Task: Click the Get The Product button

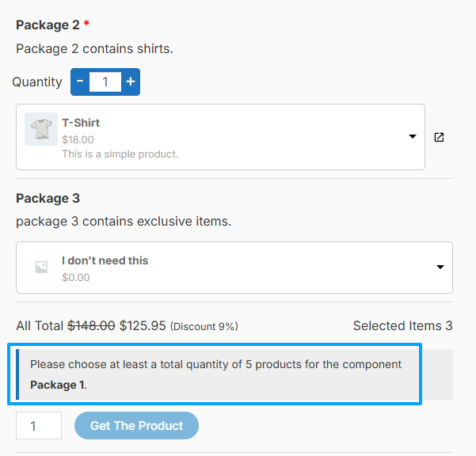Action: click(x=136, y=425)
